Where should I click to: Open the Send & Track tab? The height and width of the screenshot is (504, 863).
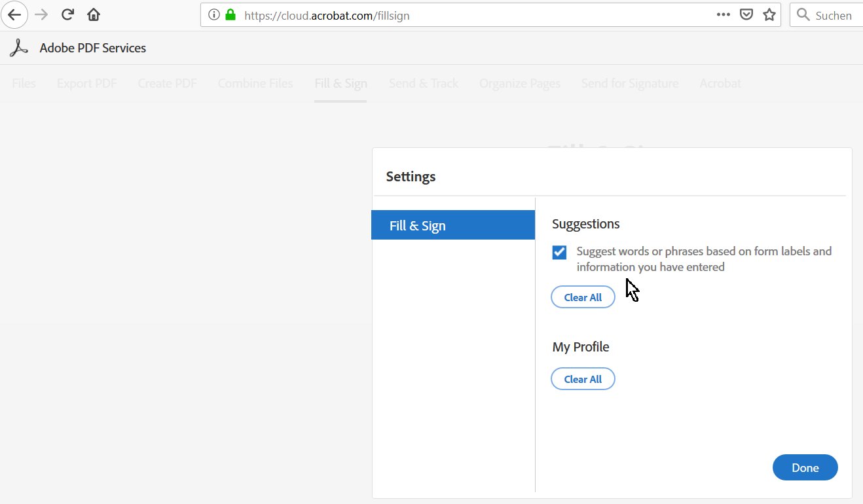tap(424, 83)
